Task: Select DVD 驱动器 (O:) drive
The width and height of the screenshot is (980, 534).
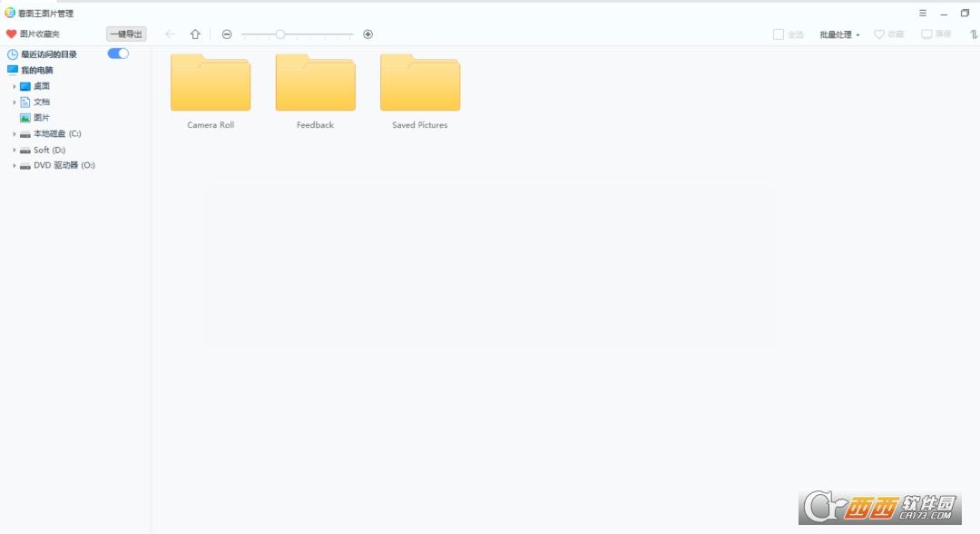Action: coord(57,166)
